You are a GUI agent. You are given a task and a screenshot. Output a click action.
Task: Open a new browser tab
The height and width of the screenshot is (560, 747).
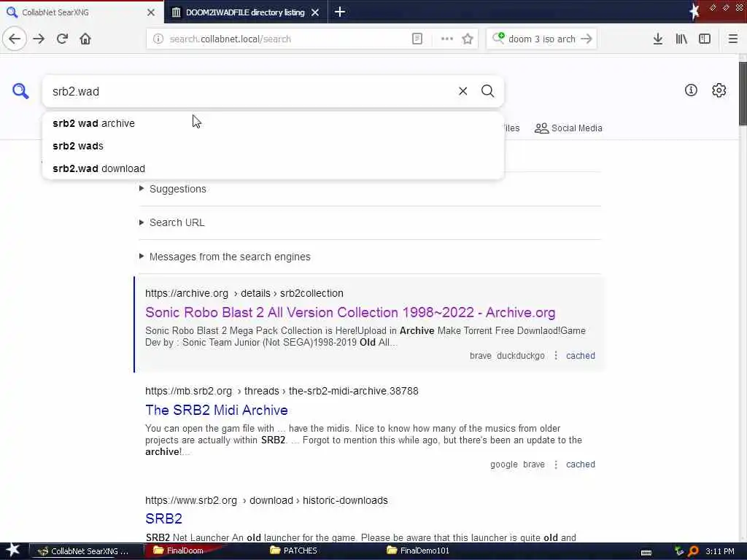tap(340, 12)
